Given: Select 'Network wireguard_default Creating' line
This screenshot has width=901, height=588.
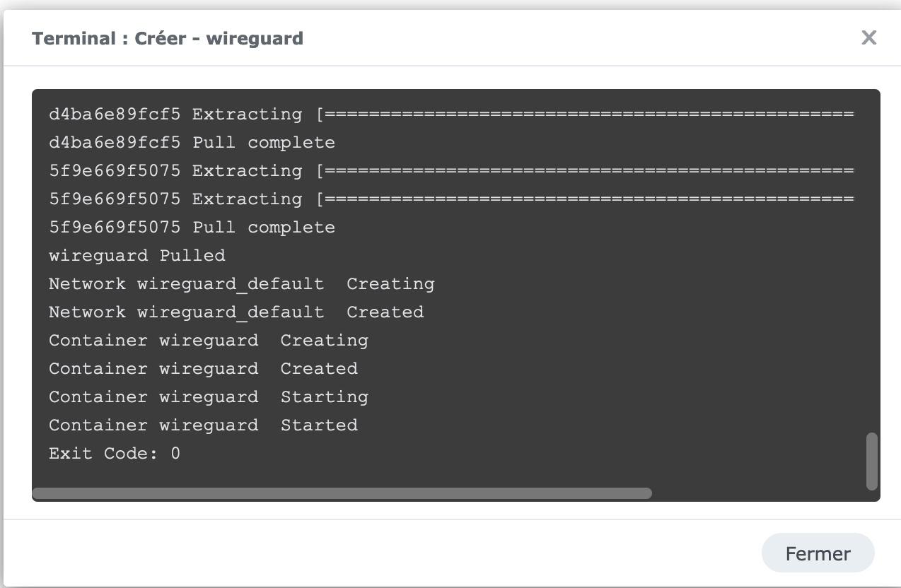Looking at the screenshot, I should pyautogui.click(x=241, y=284).
